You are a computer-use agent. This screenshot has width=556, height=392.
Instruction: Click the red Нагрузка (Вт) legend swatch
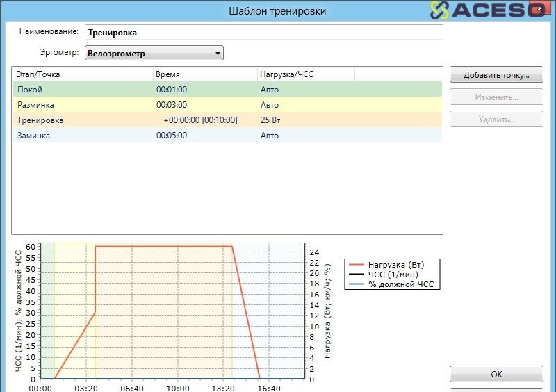tap(357, 265)
